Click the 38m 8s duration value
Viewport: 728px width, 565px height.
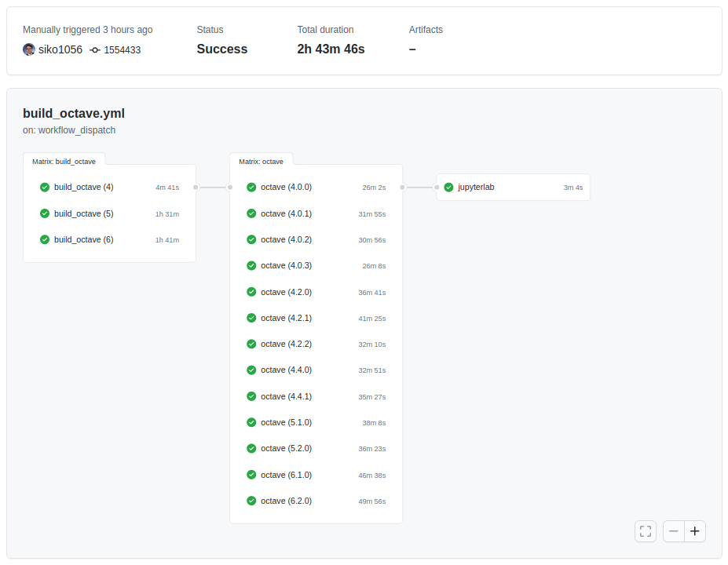(374, 423)
